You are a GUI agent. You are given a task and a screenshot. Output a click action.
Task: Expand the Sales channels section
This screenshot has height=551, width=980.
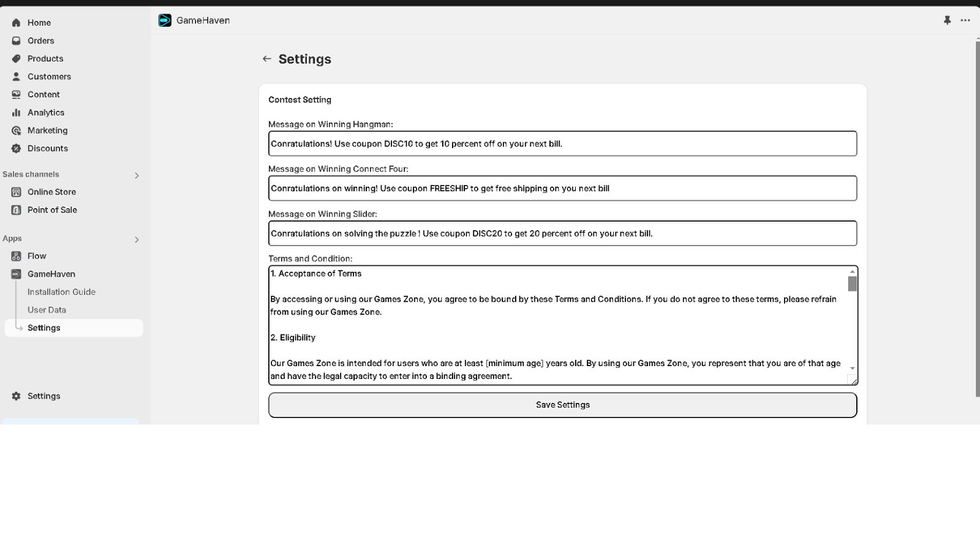pos(137,174)
